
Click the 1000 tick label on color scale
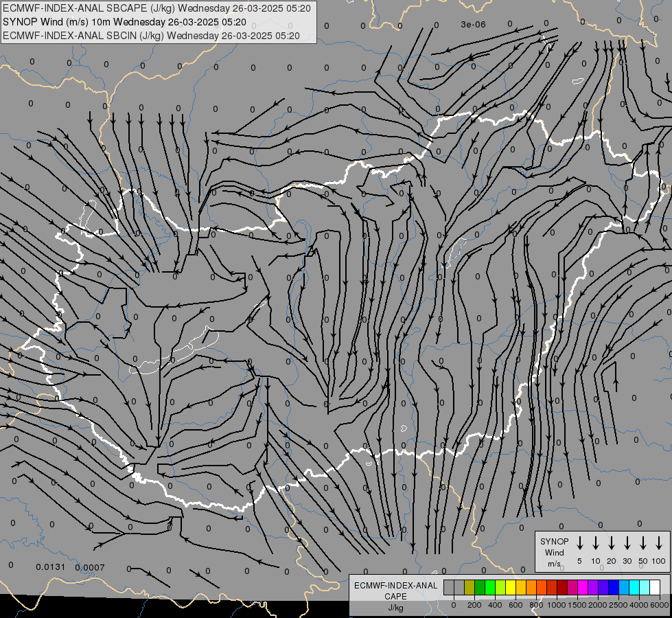pos(557,605)
